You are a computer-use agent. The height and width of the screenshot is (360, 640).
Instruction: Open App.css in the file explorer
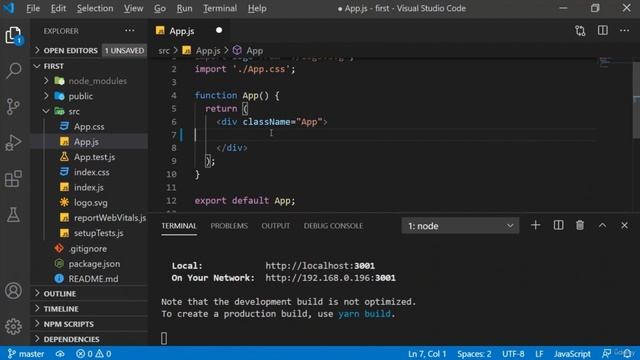(89, 127)
